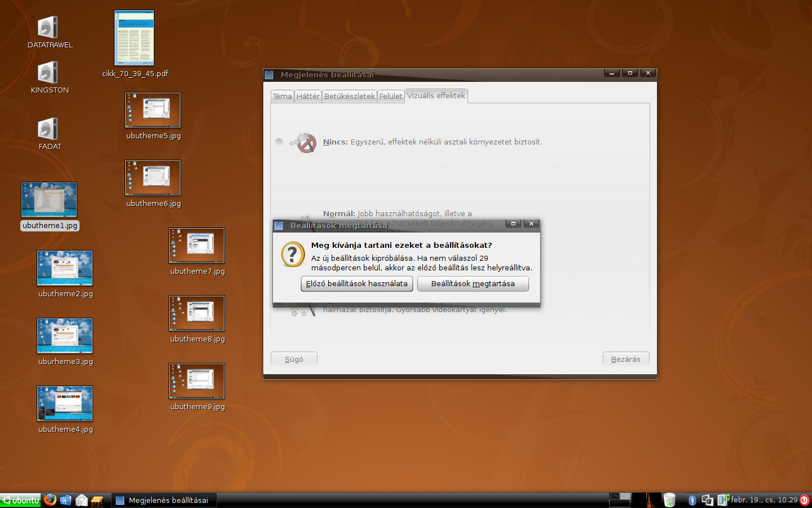Click the ubutheme1.jpg file label
This screenshot has width=812, height=508.
tap(50, 225)
